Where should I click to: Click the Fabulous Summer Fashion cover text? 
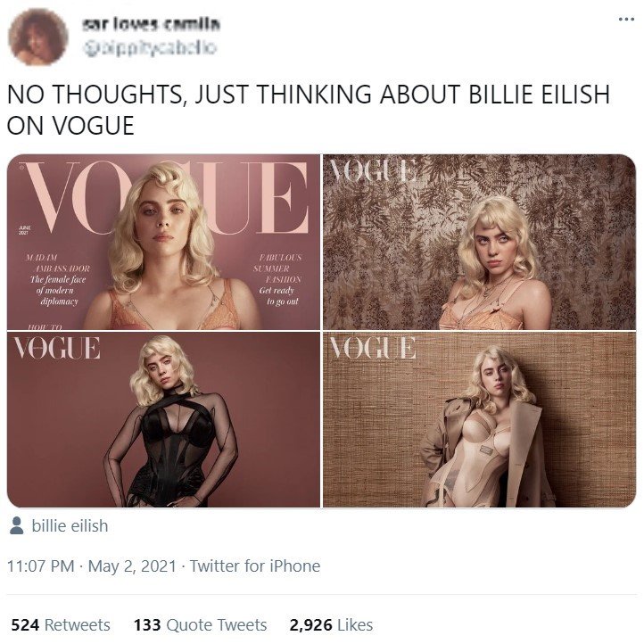277,279
